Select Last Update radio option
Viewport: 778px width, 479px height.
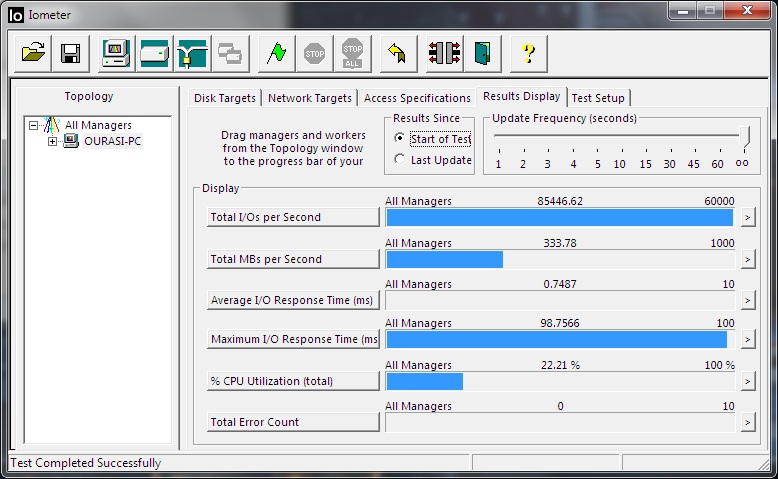coord(399,159)
